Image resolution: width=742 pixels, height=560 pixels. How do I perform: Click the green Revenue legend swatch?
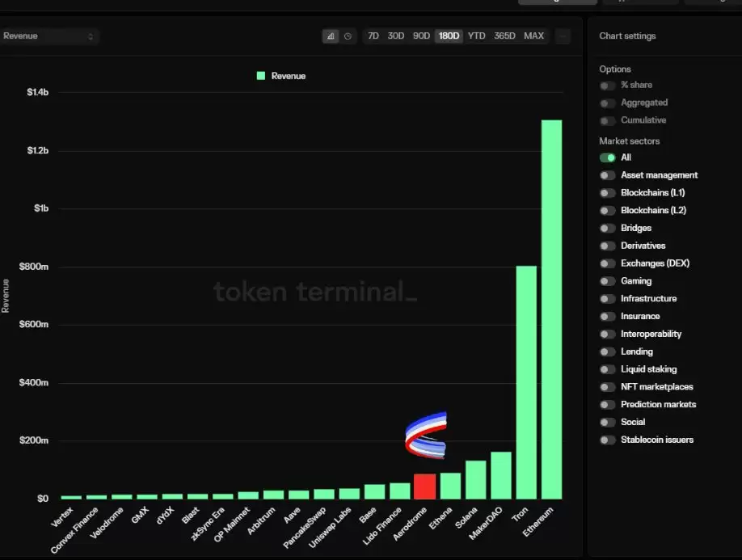[261, 76]
